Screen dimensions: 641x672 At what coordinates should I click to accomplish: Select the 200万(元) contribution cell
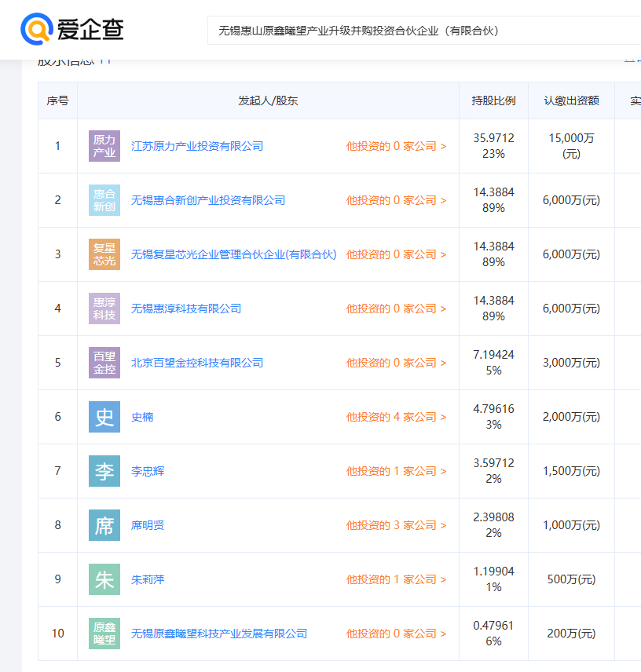click(x=572, y=634)
